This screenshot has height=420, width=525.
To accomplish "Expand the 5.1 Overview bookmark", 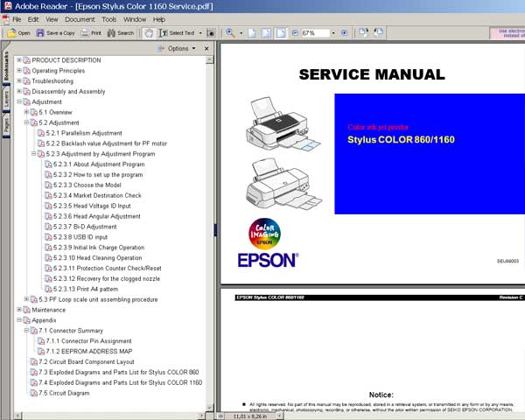I will click(x=26, y=112).
